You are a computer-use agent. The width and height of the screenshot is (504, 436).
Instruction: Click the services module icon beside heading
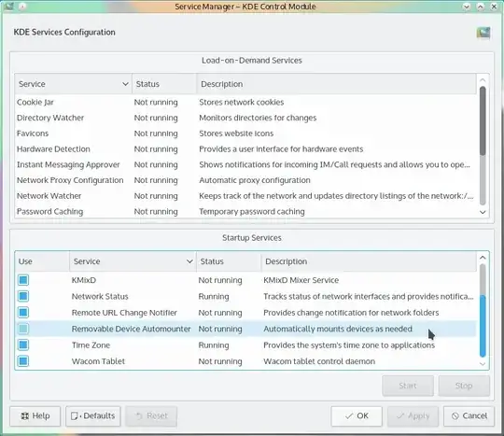pos(483,33)
